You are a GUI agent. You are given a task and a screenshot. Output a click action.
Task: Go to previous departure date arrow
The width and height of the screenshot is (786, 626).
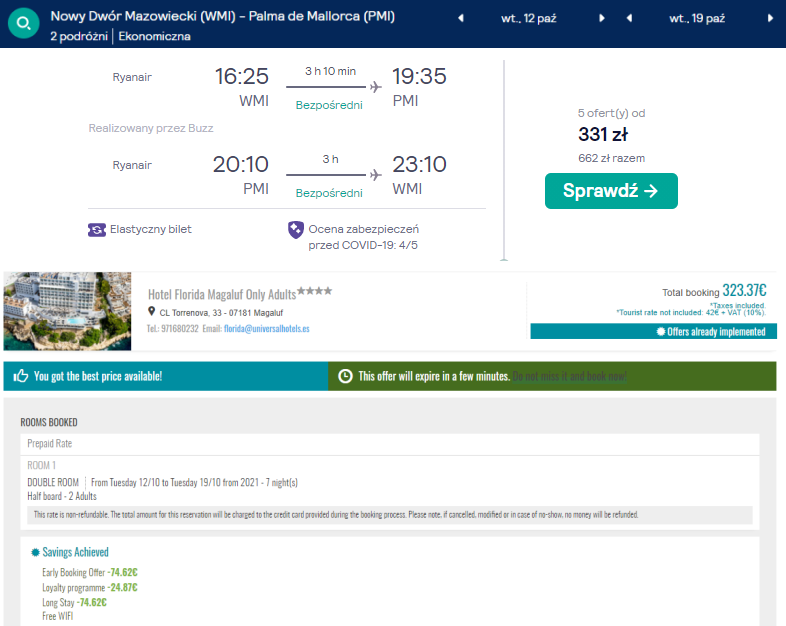click(x=461, y=18)
